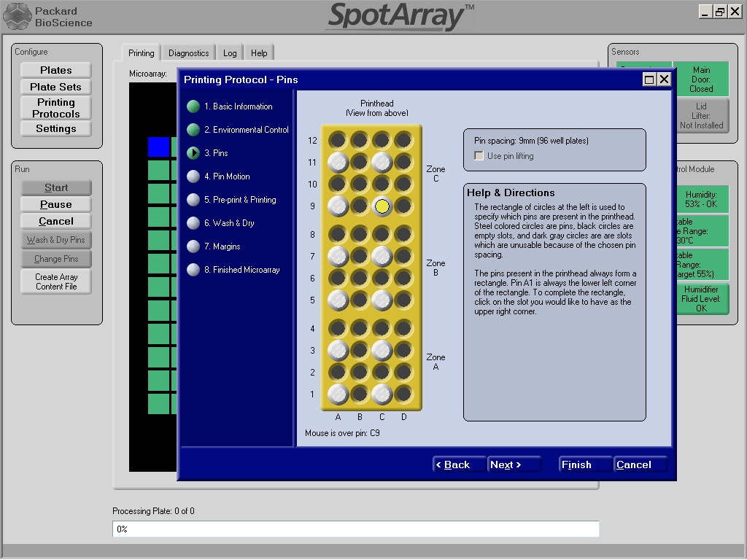Select slot B10 on the printhead
The height and width of the screenshot is (560, 747).
360,184
